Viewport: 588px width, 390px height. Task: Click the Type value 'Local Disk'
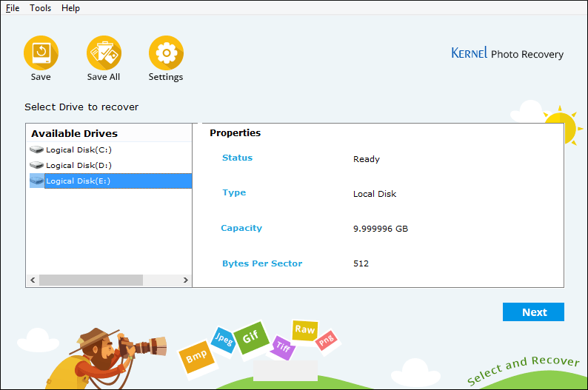(x=375, y=194)
